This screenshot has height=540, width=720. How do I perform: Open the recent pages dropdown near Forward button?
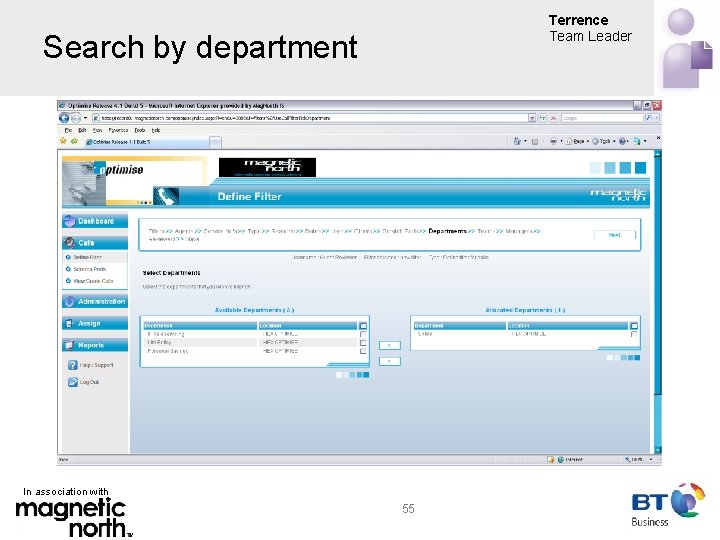(x=85, y=118)
